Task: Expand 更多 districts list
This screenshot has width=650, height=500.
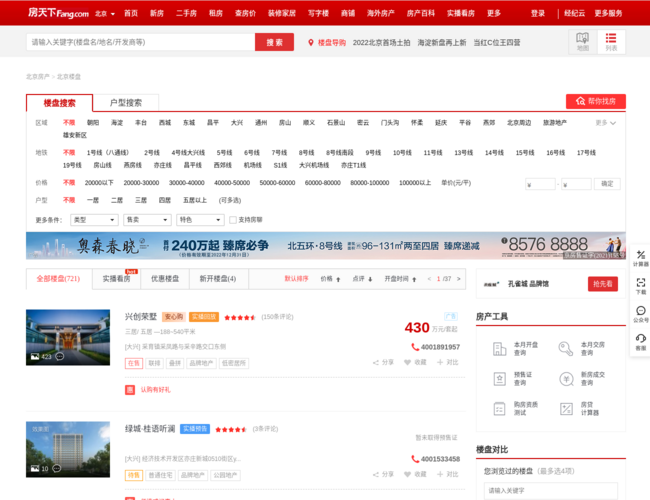Action: [606, 123]
